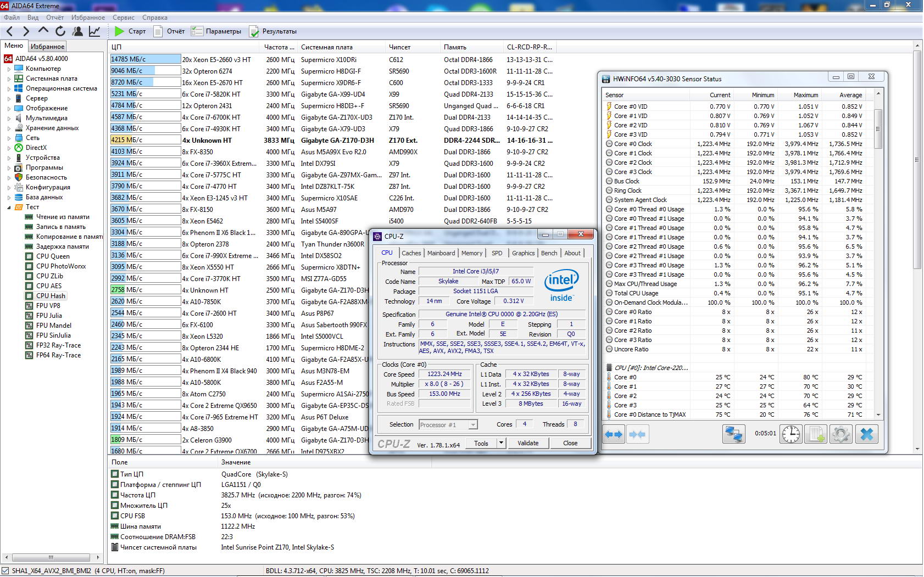Click the Validate button in CPU-Z
924x577 pixels.
point(528,443)
